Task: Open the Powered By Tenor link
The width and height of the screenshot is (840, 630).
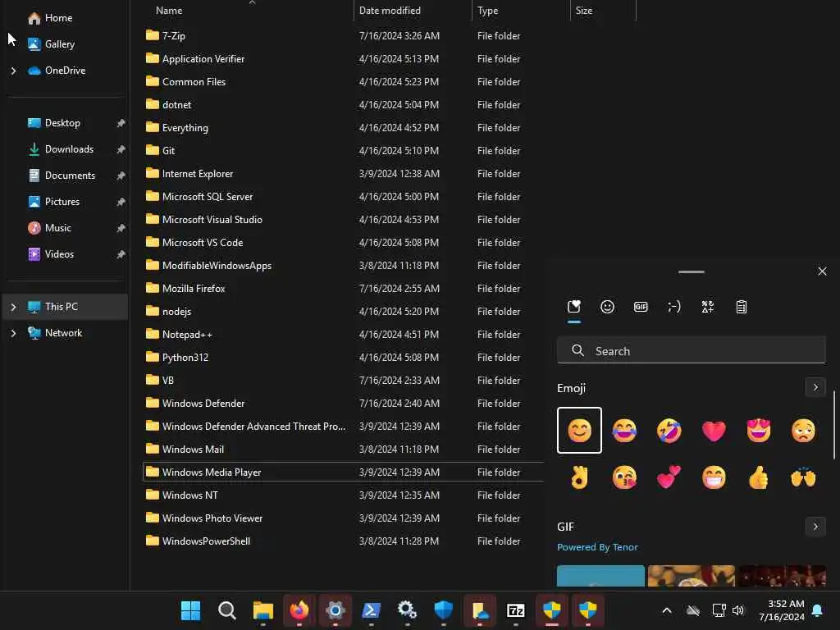Action: click(597, 547)
